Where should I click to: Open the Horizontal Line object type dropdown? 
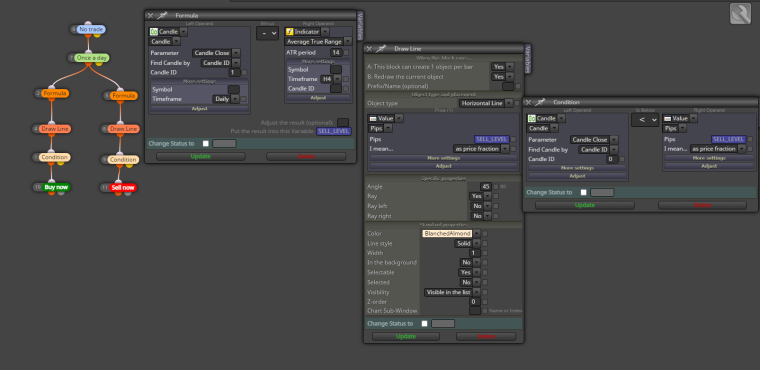pos(486,103)
